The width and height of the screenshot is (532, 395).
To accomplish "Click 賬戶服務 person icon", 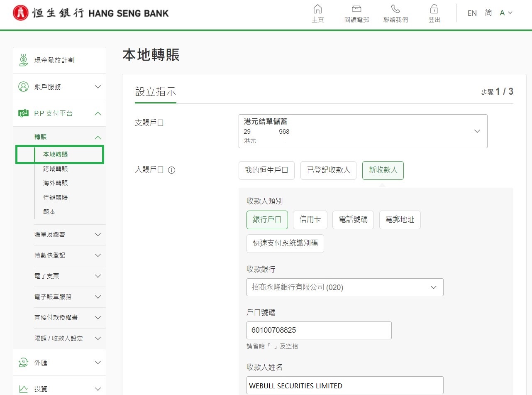I will click(x=23, y=87).
